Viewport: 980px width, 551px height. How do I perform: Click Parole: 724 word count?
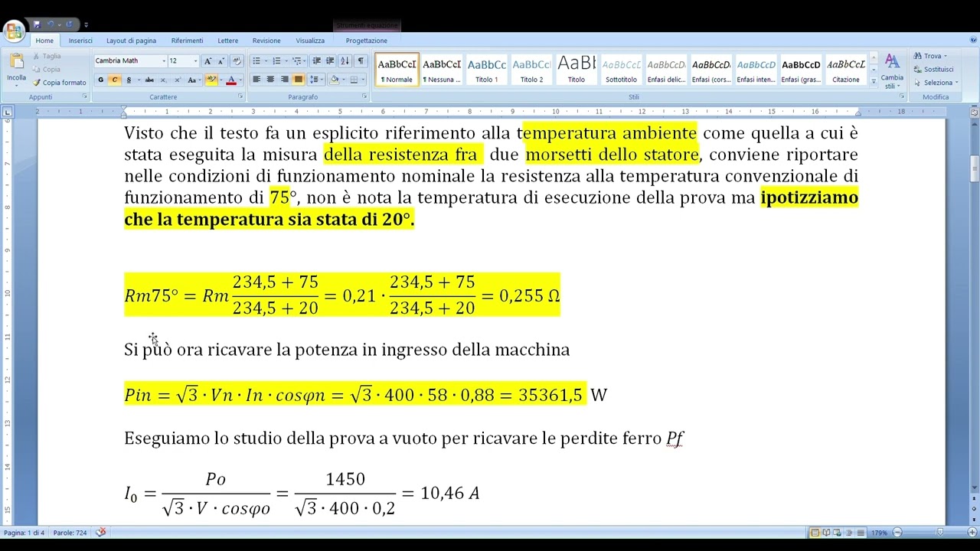[70, 533]
